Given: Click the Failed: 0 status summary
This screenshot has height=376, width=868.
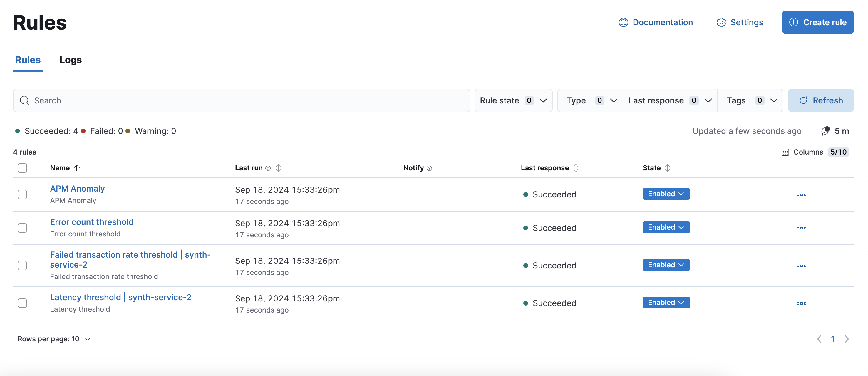Looking at the screenshot, I should click(x=102, y=131).
